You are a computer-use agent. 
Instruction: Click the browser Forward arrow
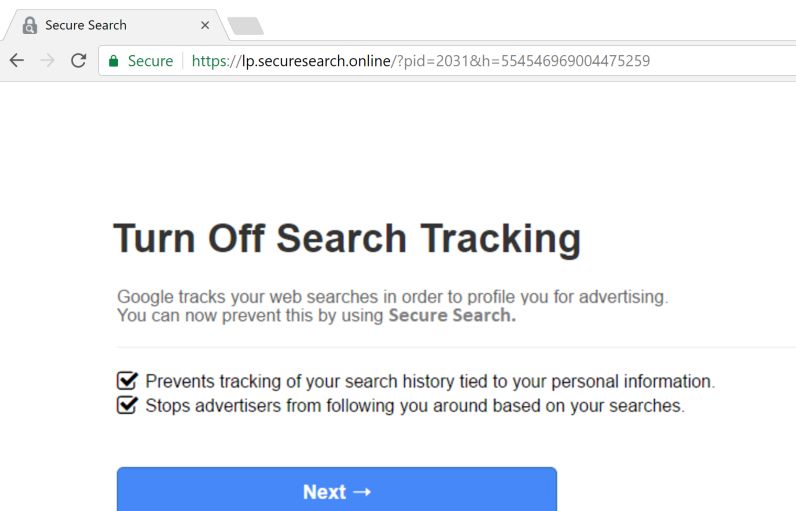(x=47, y=61)
